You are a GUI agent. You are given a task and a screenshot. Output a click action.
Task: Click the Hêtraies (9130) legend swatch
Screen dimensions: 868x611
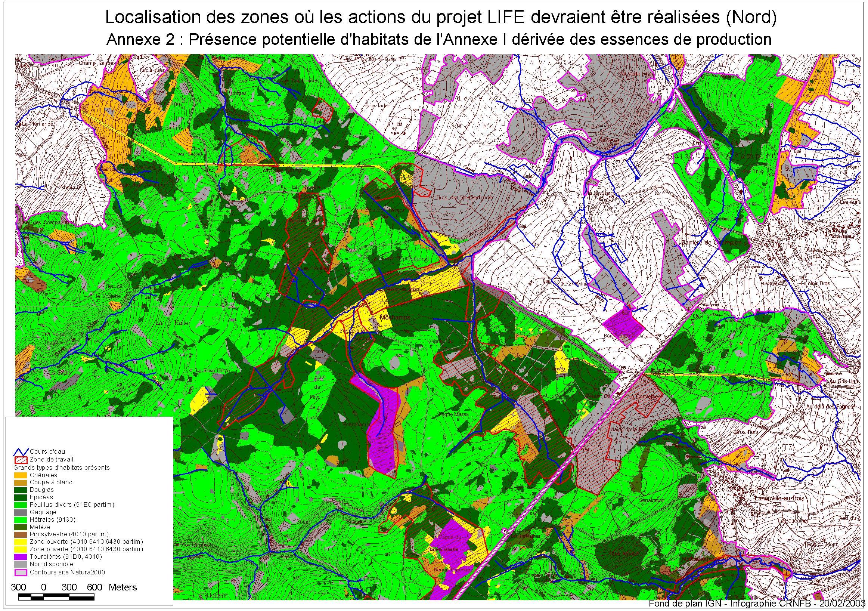click(21, 520)
